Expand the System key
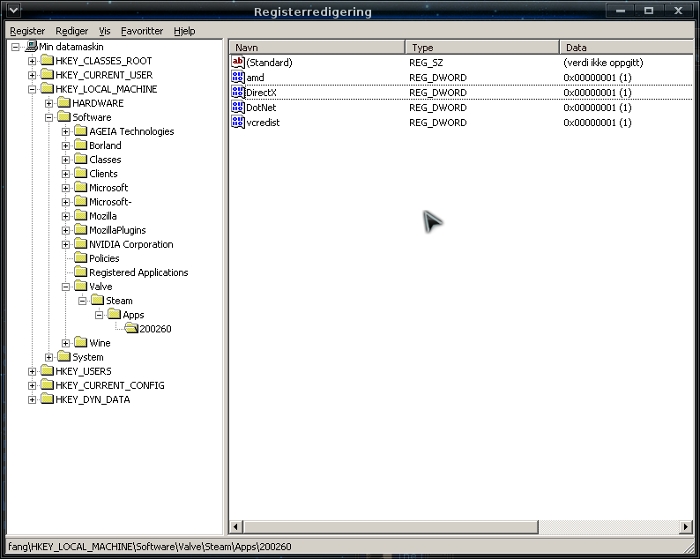Screen dimensions: 700x559 pos(49,357)
